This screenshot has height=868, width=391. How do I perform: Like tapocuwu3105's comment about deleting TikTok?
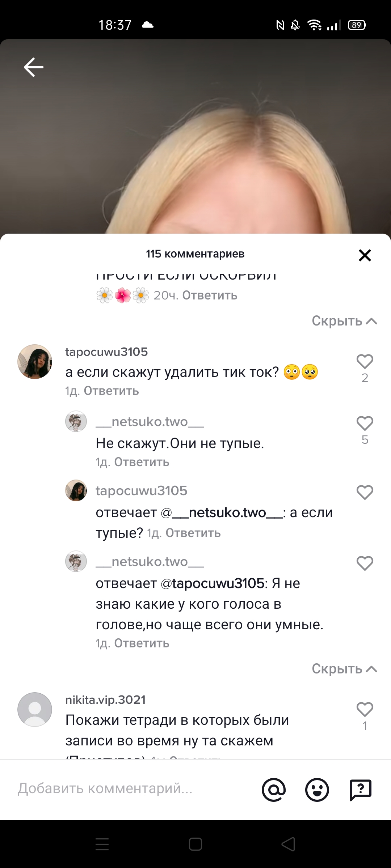(365, 361)
